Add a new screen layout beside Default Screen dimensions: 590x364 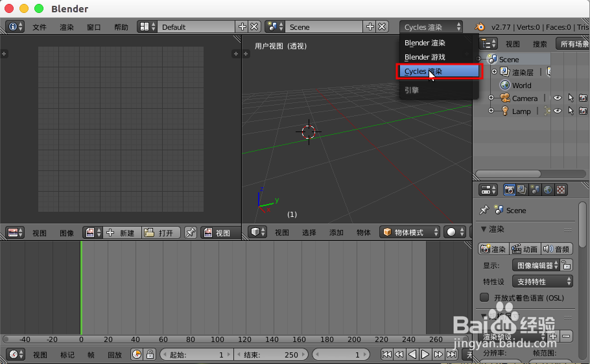tap(242, 27)
